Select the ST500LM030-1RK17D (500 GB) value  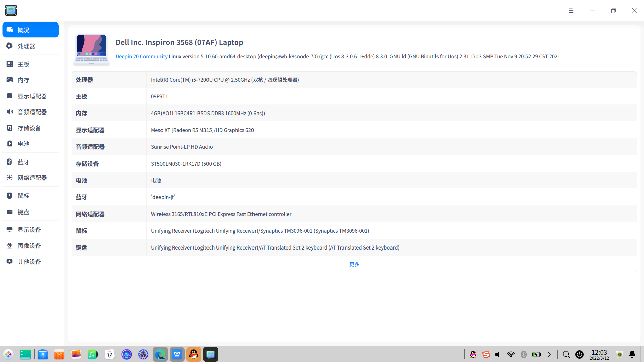coord(186,164)
